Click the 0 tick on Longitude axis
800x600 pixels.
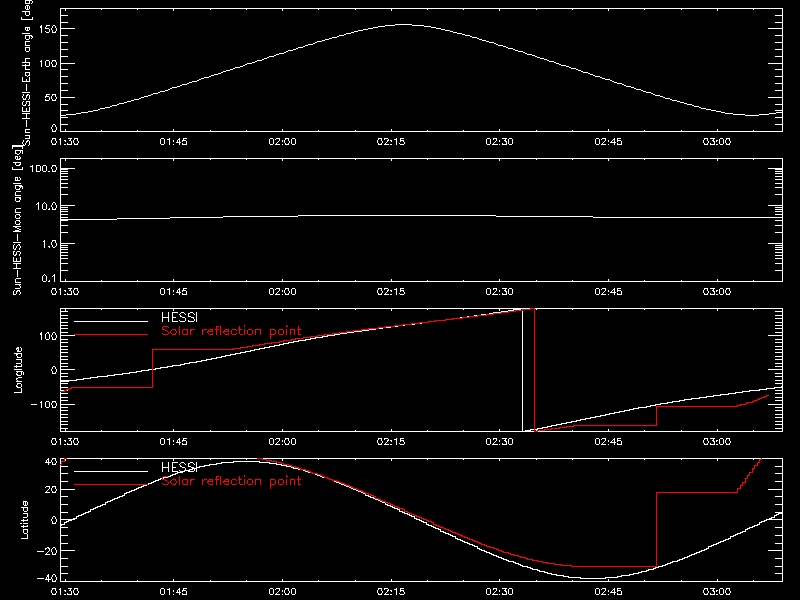54,370
